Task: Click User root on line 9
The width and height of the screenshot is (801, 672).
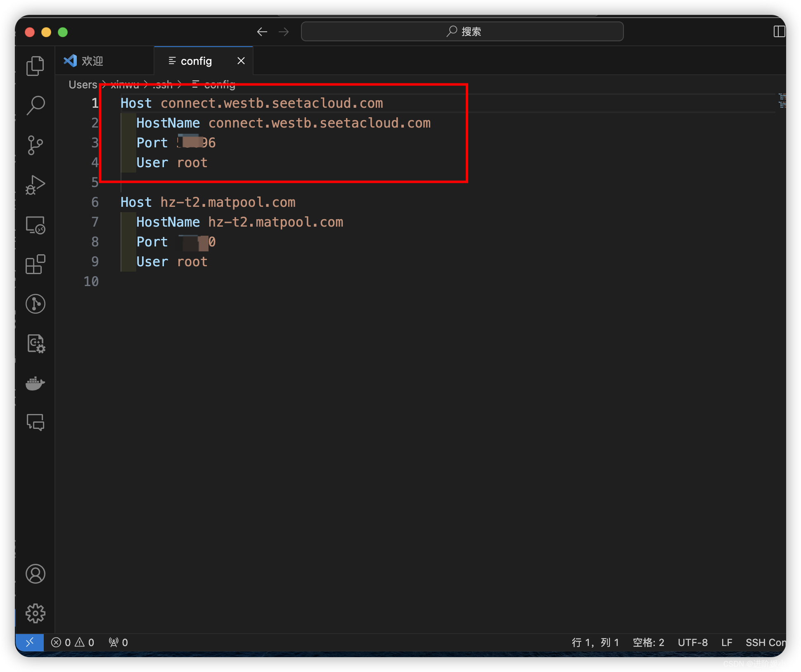Action: (172, 262)
